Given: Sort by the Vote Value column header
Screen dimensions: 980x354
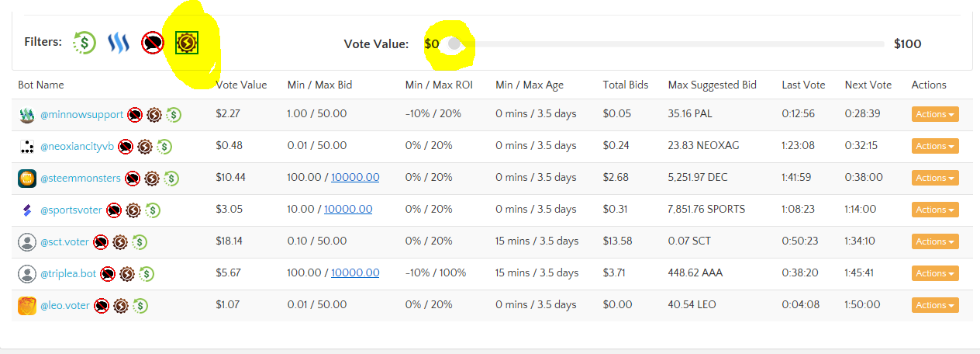Looking at the screenshot, I should click(241, 85).
